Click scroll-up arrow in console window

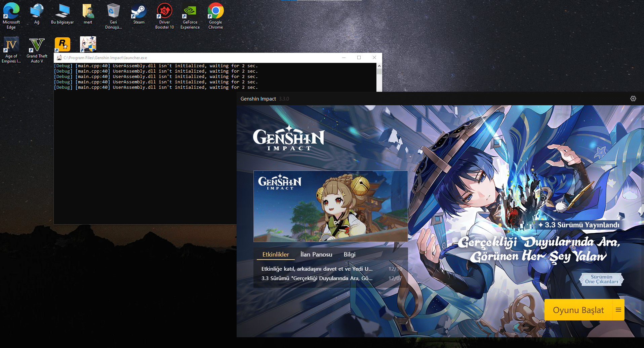pyautogui.click(x=379, y=66)
